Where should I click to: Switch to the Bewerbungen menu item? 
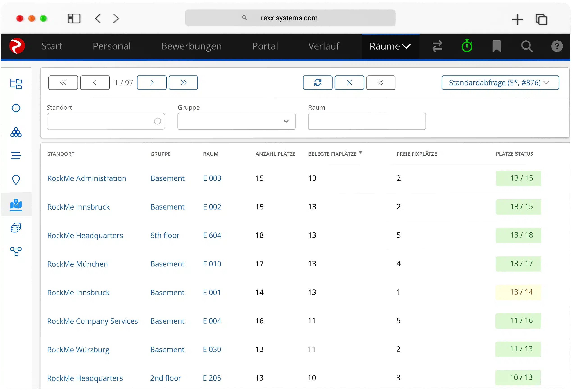(x=191, y=46)
